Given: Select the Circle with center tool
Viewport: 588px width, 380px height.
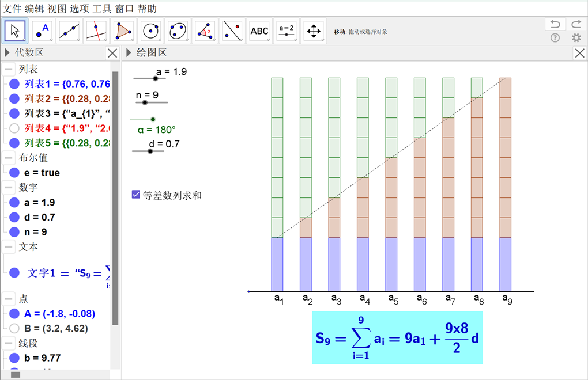Looking at the screenshot, I should point(151,31).
